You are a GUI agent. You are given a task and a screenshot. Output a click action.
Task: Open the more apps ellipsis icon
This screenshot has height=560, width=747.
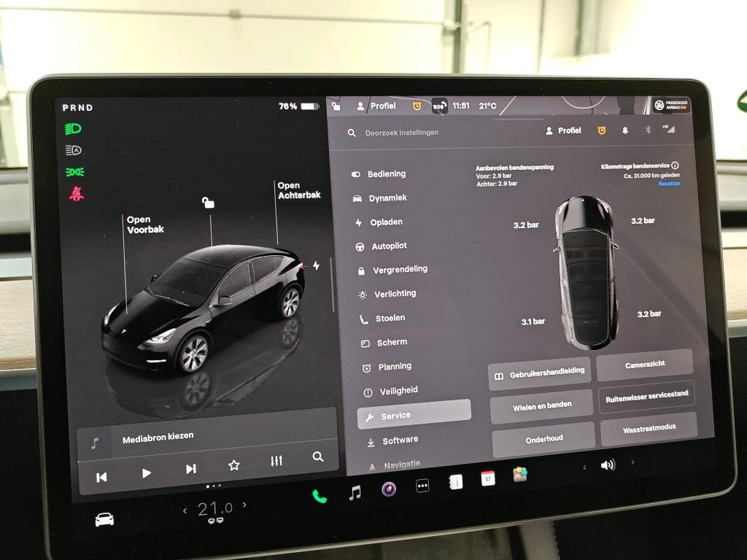(x=422, y=486)
